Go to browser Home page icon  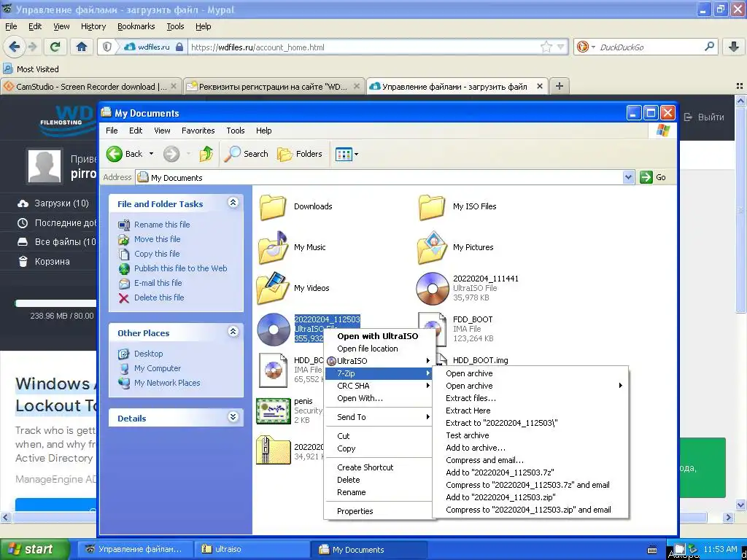tap(82, 47)
